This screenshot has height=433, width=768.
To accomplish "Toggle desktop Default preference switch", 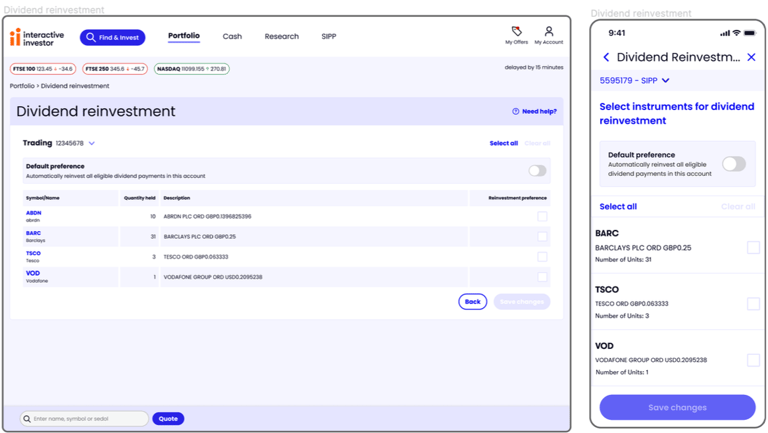I will (537, 170).
